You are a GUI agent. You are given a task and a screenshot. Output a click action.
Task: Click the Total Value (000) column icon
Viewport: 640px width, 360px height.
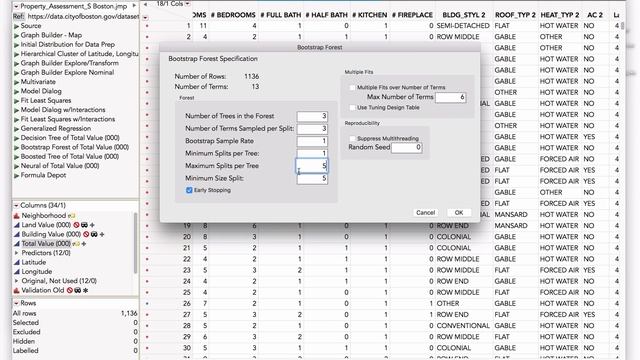coord(17,244)
